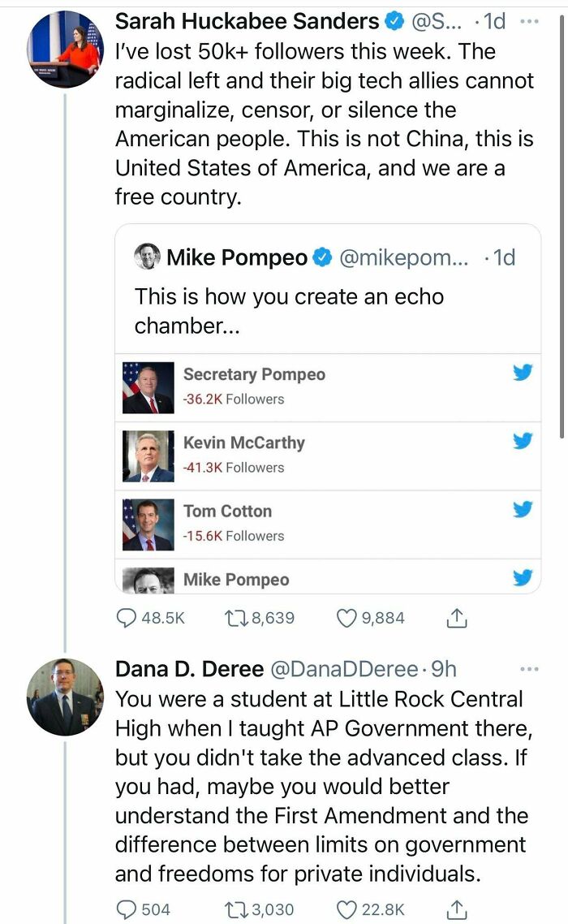The image size is (568, 924).
Task: Click the reply icon on Sanders' tweet
Action: 126,617
